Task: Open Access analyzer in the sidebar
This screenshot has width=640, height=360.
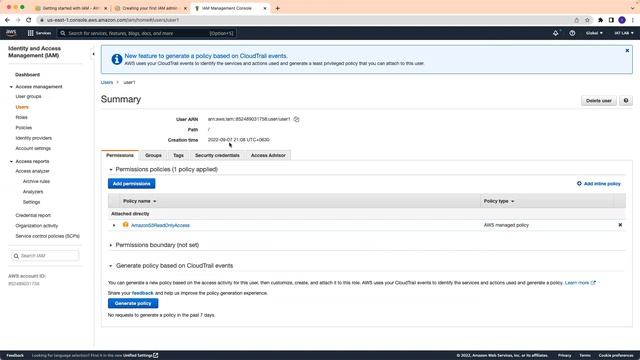Action: pos(33,171)
